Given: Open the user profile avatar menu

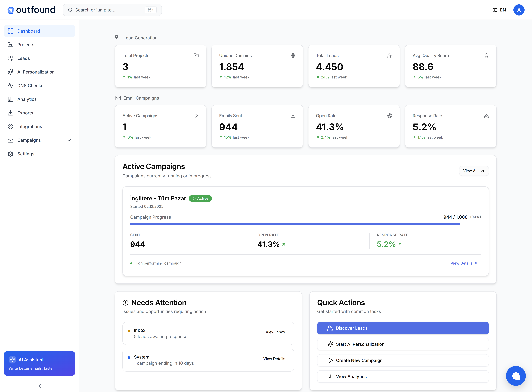Looking at the screenshot, I should [519, 10].
